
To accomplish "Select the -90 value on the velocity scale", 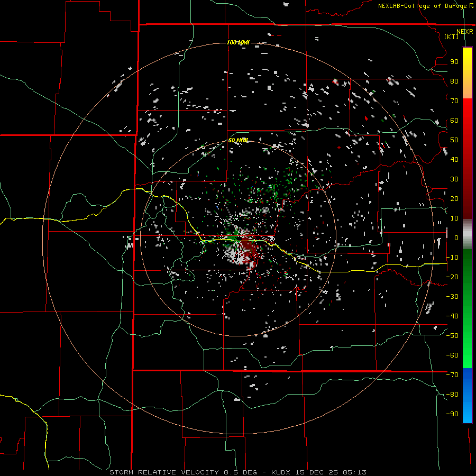I will 452,414.
